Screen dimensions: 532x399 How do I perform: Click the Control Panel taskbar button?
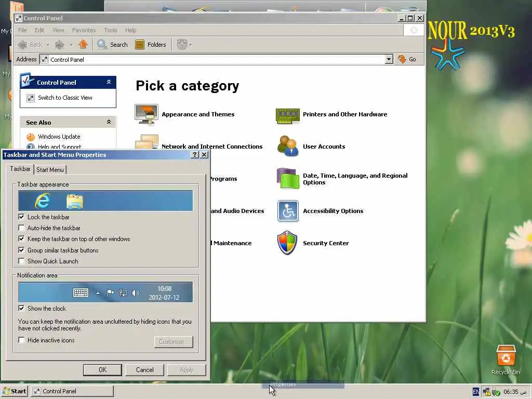coord(72,391)
